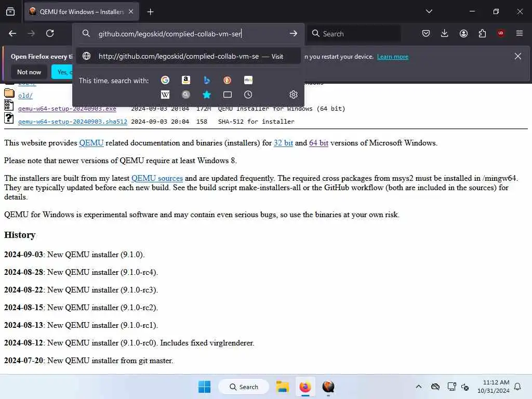The width and height of the screenshot is (532, 399).
Task: Show hidden system tray icons chevron
Action: point(419,387)
